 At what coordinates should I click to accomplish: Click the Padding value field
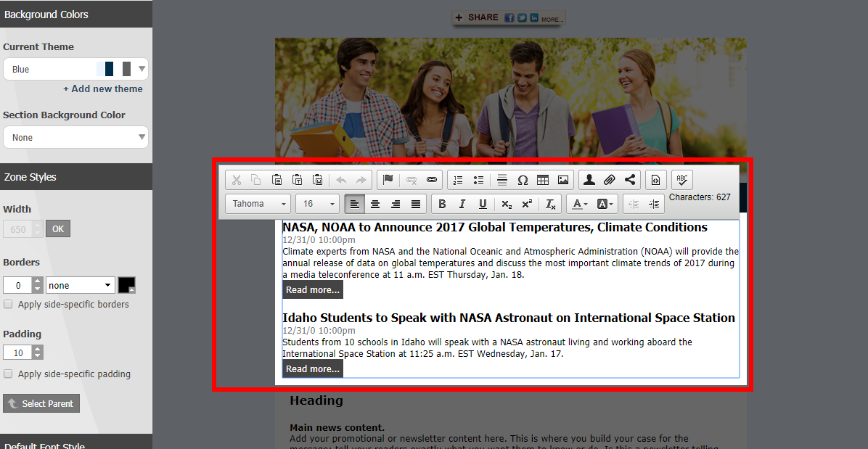pyautogui.click(x=18, y=353)
